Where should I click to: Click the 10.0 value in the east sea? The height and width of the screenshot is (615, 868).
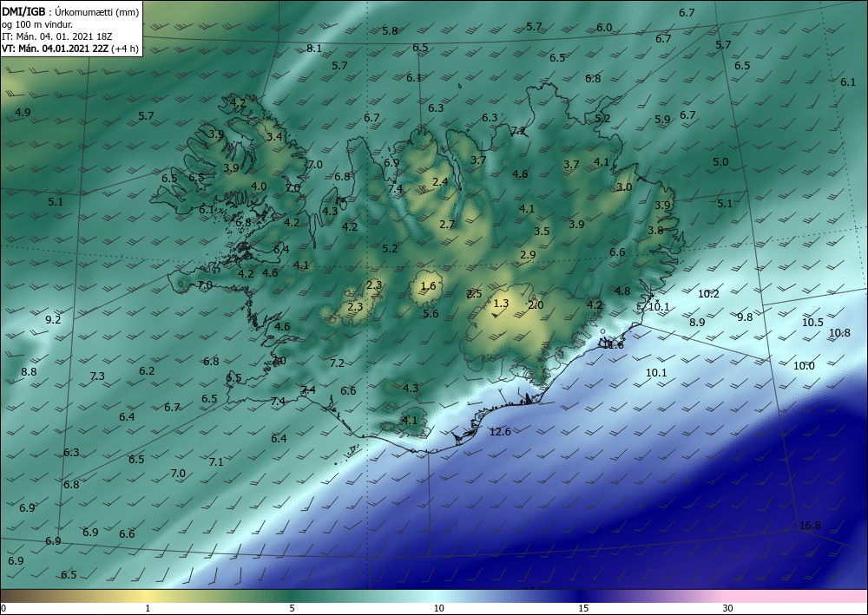pos(804,365)
